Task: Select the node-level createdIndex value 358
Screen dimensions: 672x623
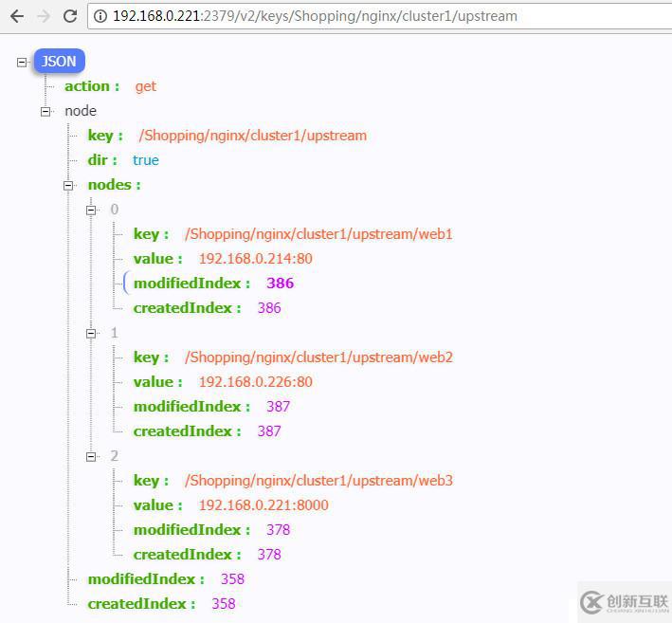Action: click(224, 604)
